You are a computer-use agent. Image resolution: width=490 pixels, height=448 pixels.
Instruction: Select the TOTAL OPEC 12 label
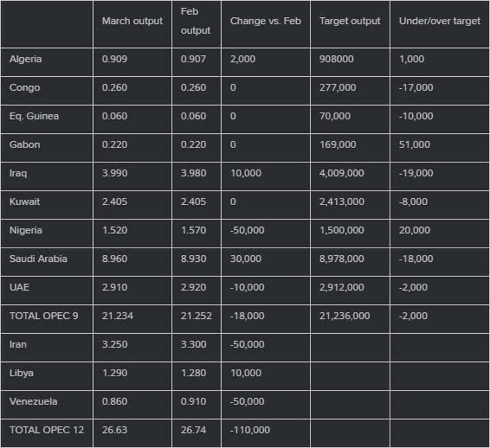tap(46, 430)
